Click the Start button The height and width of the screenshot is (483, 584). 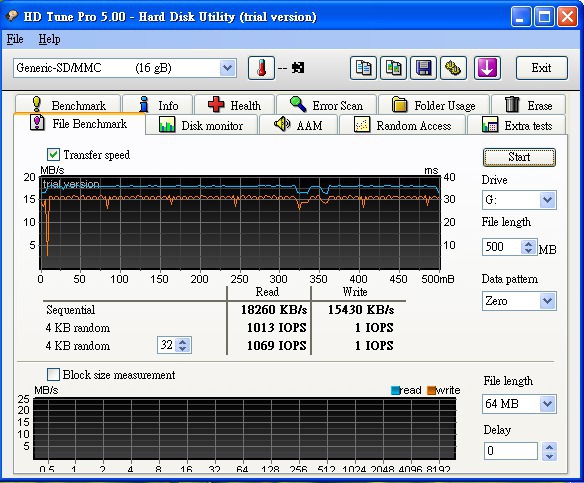click(519, 157)
